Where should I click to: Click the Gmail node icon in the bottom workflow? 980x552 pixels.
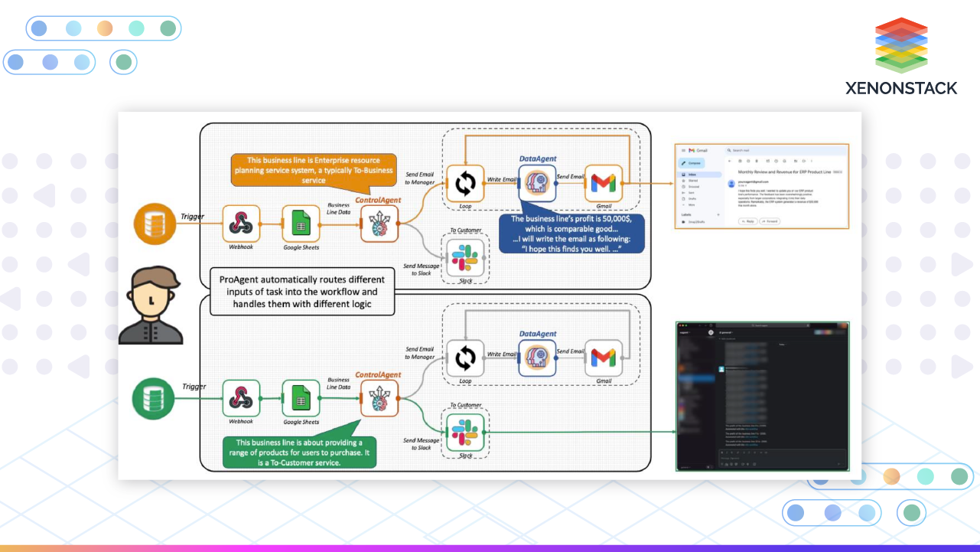coord(605,358)
